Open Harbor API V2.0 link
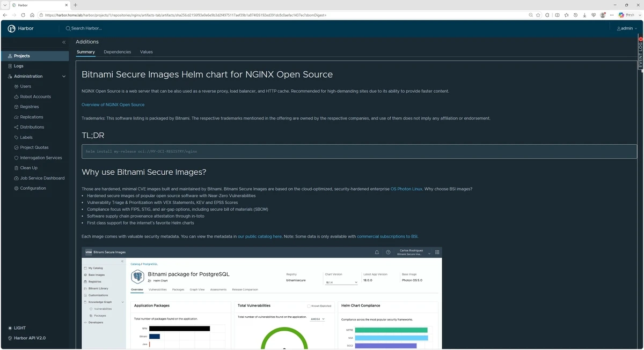Viewport: 644px width, 350px height. [27, 338]
